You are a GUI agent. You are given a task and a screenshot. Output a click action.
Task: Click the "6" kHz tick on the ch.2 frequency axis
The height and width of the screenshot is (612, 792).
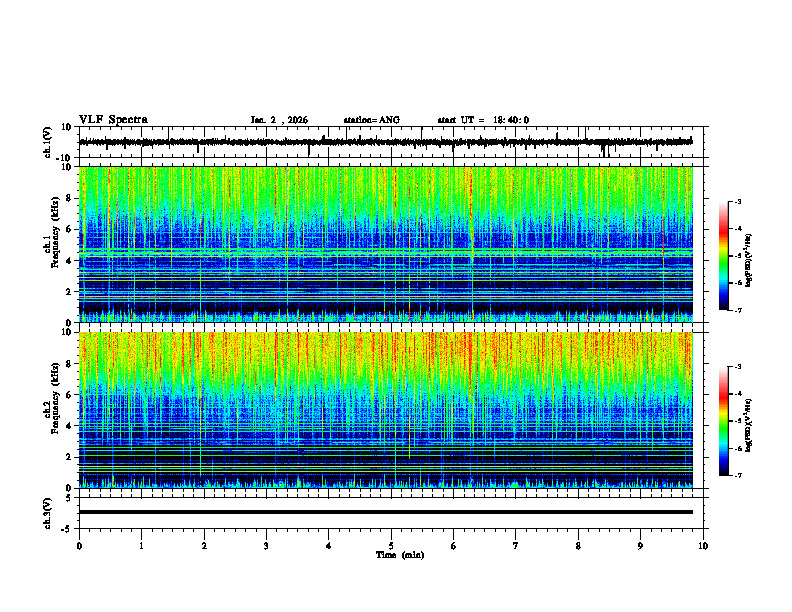(x=70, y=395)
